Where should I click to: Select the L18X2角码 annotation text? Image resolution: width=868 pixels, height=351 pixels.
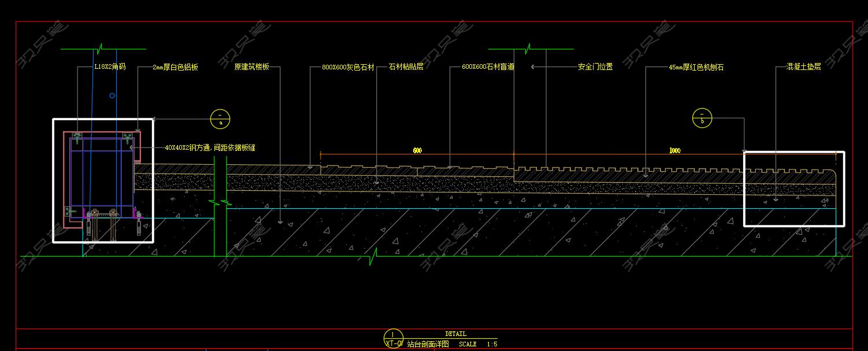(110, 67)
